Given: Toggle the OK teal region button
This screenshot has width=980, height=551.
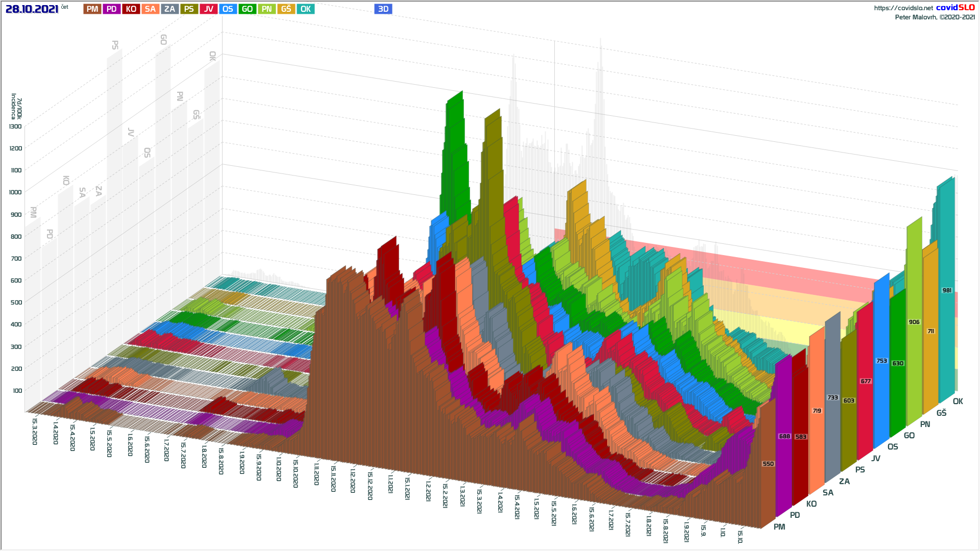Looking at the screenshot, I should (x=305, y=9).
